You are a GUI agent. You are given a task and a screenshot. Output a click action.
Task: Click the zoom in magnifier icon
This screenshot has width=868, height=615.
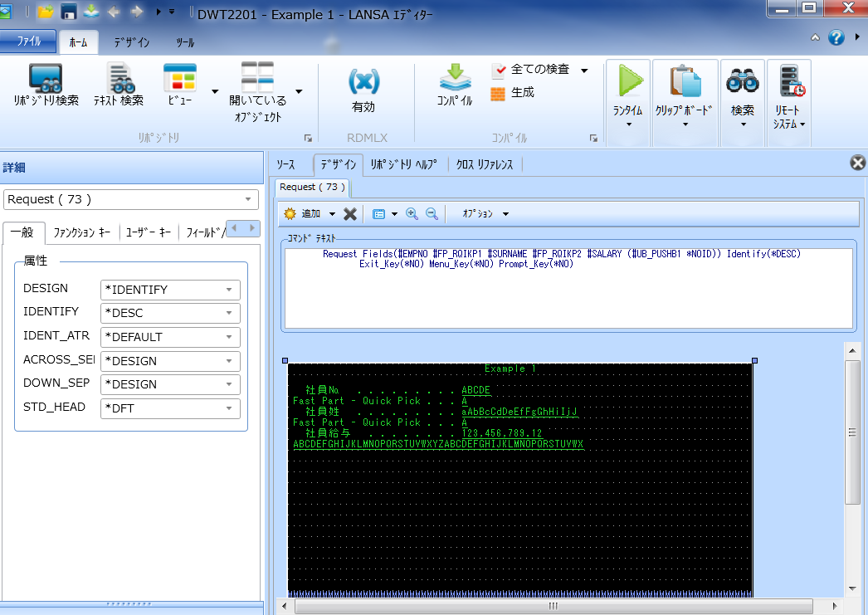412,213
